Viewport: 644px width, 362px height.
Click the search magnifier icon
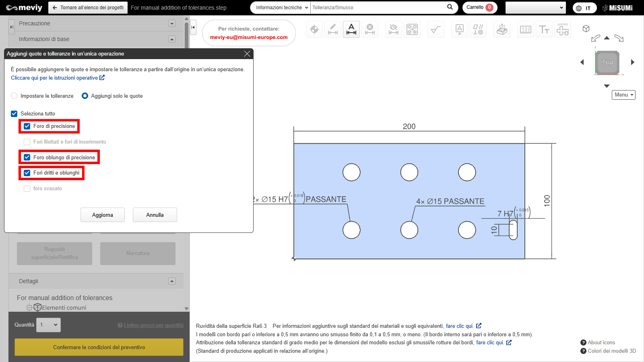450,7
